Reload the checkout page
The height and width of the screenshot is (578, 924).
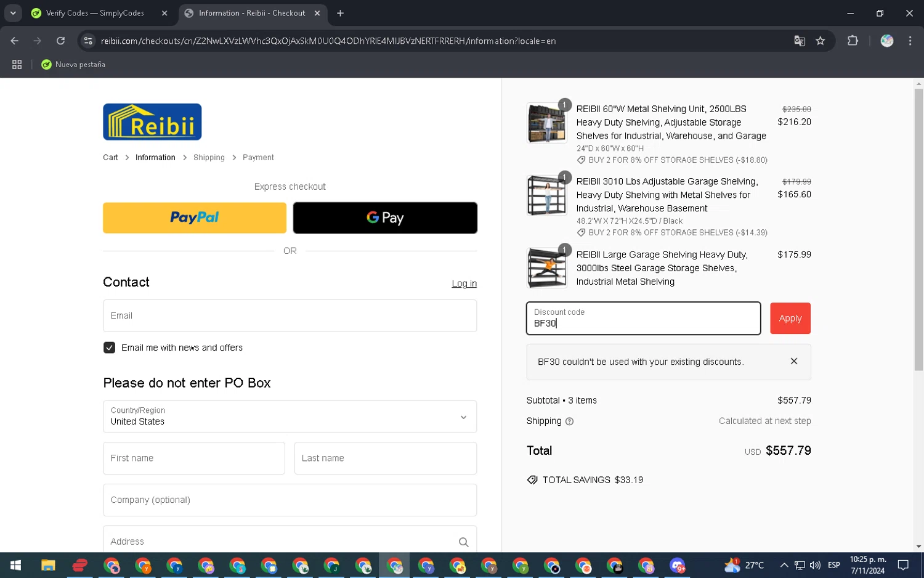pos(60,41)
